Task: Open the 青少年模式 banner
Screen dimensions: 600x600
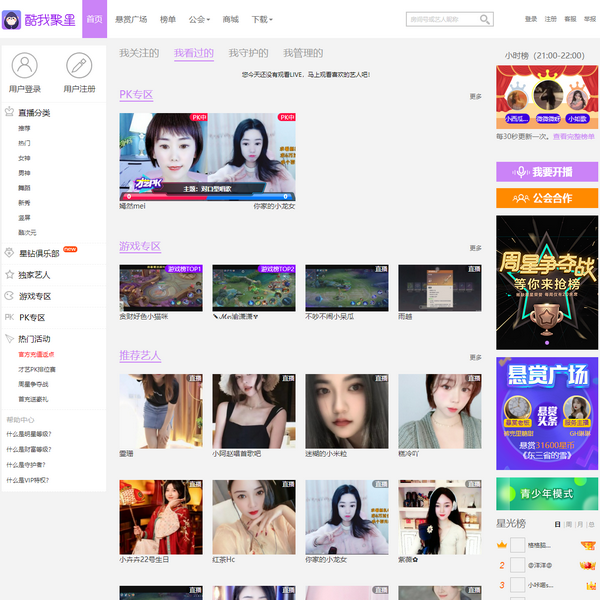Action: click(546, 493)
